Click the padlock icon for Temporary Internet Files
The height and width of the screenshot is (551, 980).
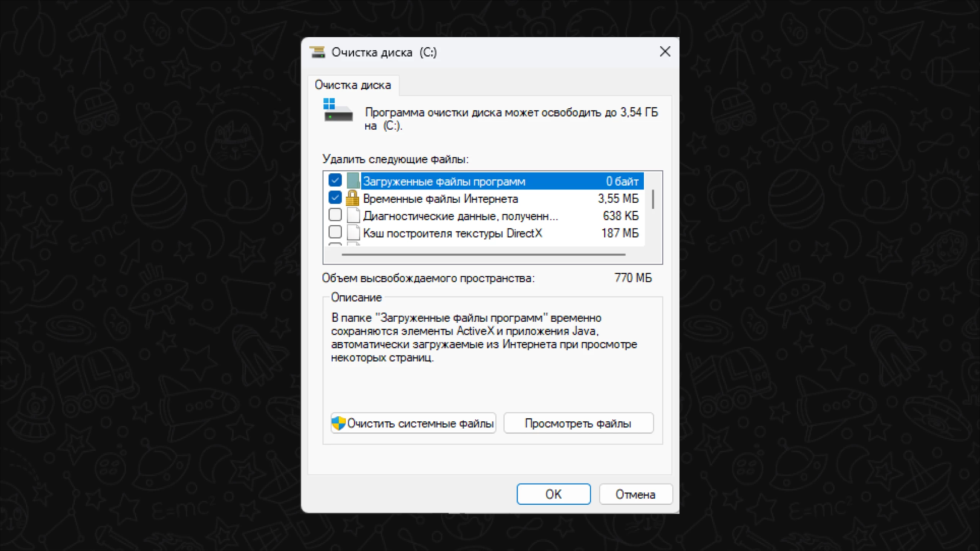point(352,198)
